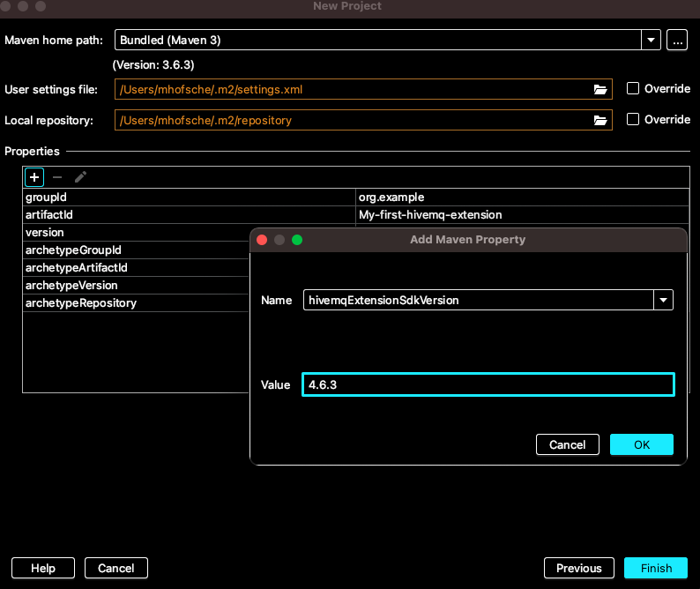Expand the Maven home path dropdown
The width and height of the screenshot is (700, 589).
click(651, 40)
